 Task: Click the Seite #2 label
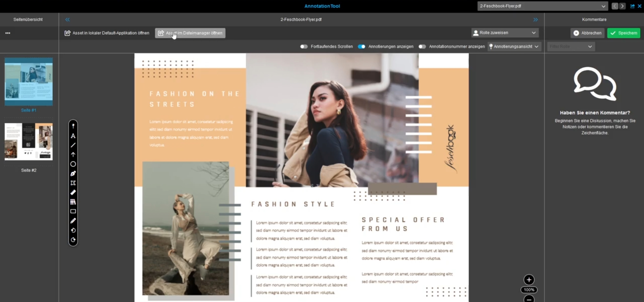[29, 170]
